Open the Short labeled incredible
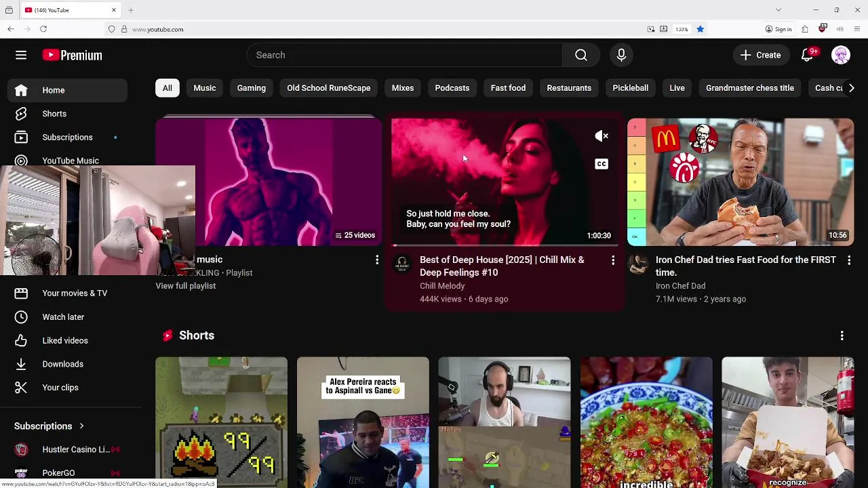Viewport: 868px width, 488px height. pos(646,422)
